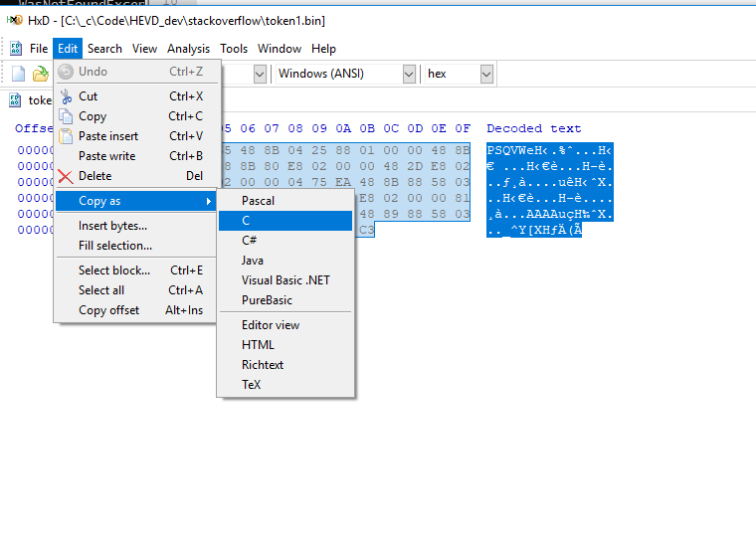
Task: Open the Tools menu
Action: (234, 49)
